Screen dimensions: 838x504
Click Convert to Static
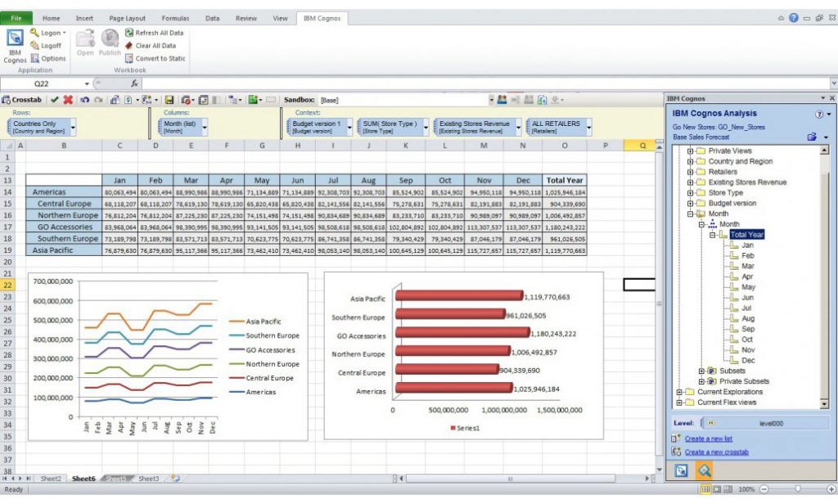155,59
